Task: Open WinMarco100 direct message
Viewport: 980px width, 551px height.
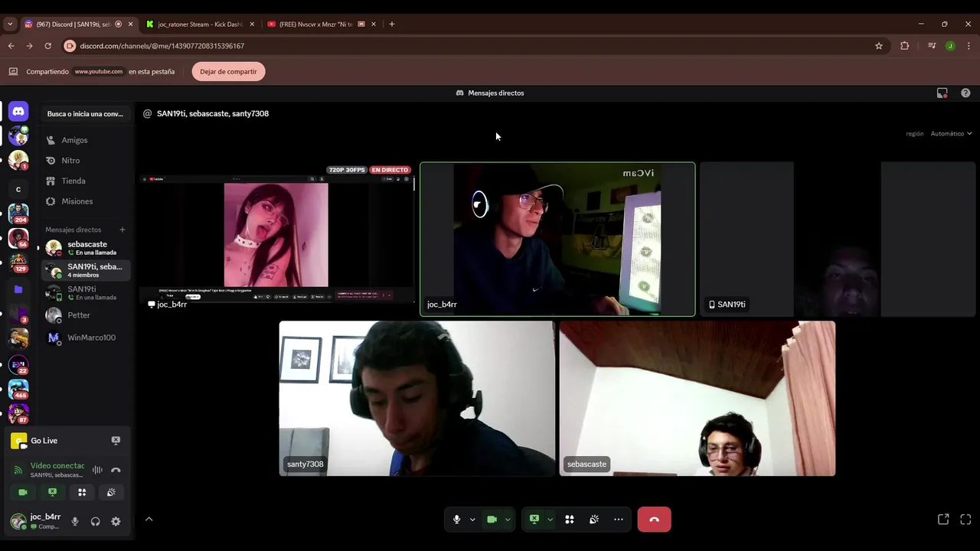Action: 84,337
